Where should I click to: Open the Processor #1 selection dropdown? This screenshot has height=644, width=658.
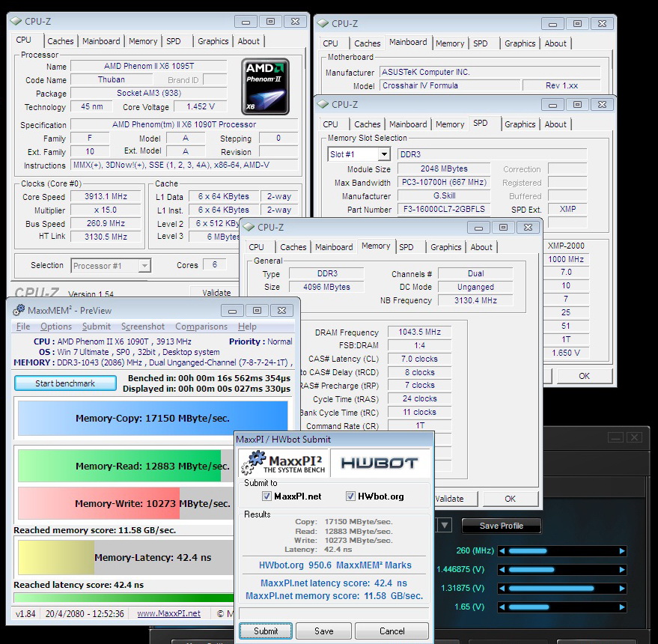click(144, 266)
